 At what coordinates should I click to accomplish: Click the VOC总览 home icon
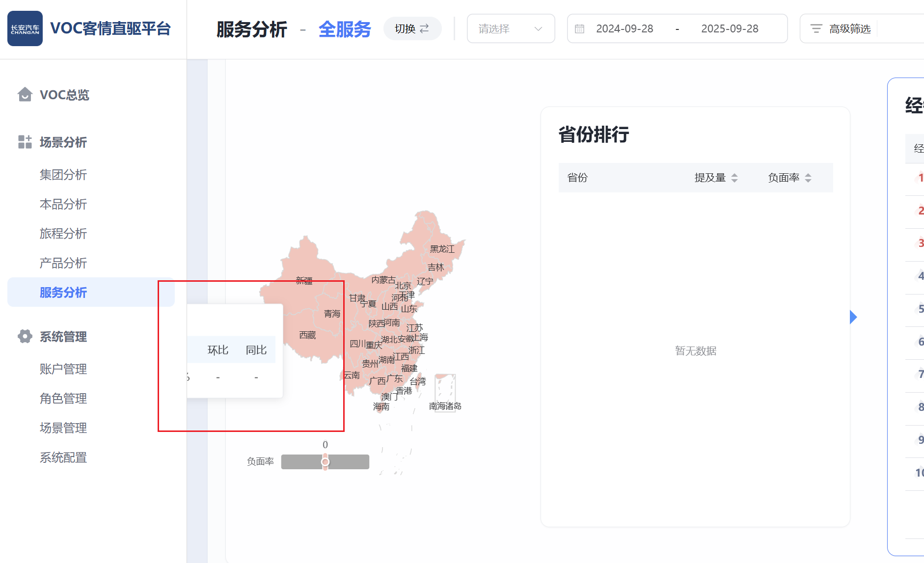25,94
